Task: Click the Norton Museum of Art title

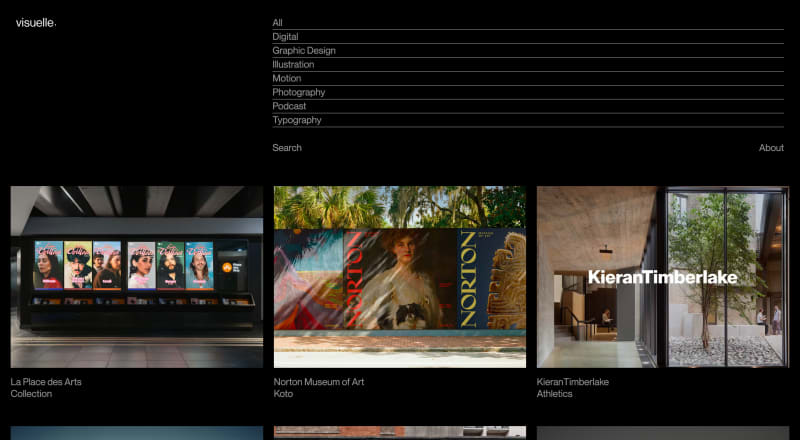Action: 319,382
